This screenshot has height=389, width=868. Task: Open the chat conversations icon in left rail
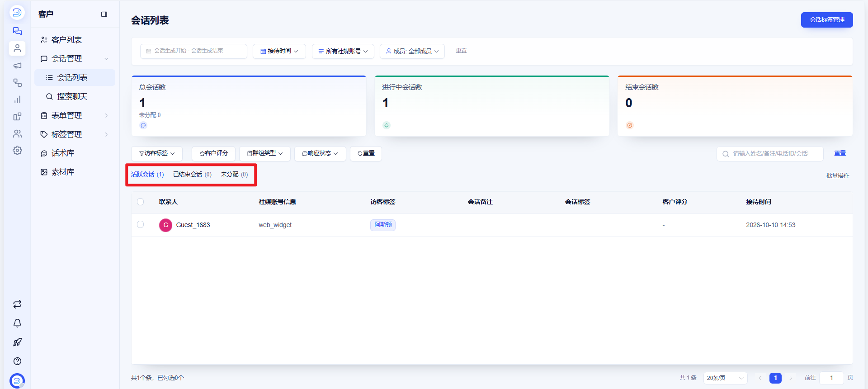(x=17, y=31)
